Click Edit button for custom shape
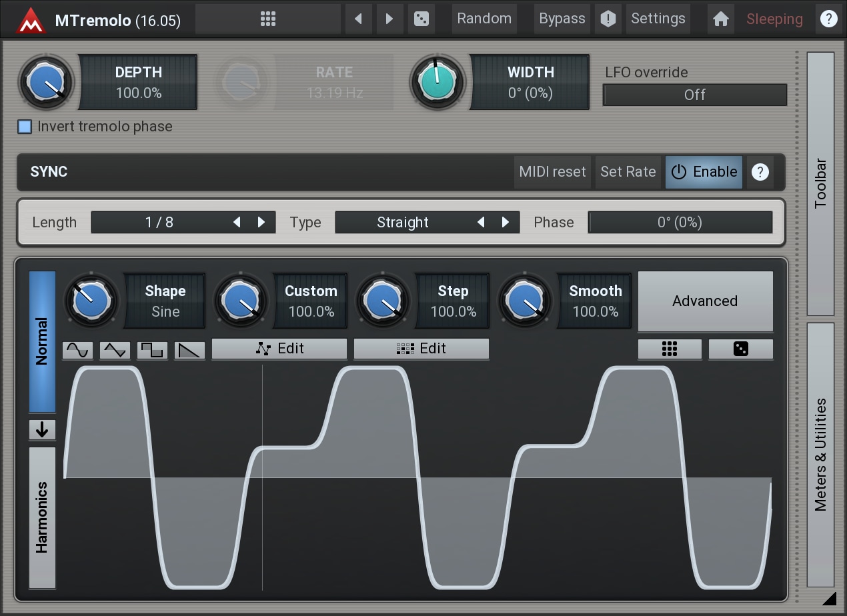This screenshot has width=847, height=616. (279, 349)
